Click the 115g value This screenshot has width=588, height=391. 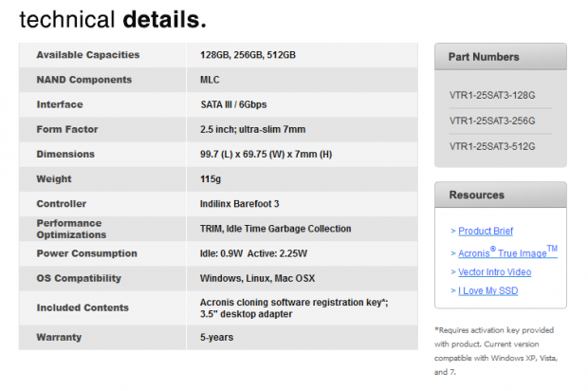click(x=211, y=179)
